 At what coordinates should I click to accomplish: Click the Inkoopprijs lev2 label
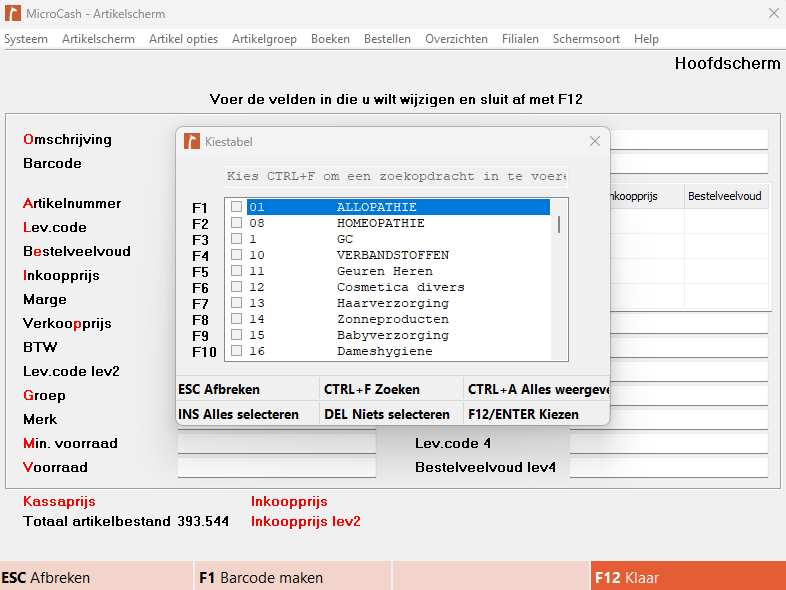[305, 521]
